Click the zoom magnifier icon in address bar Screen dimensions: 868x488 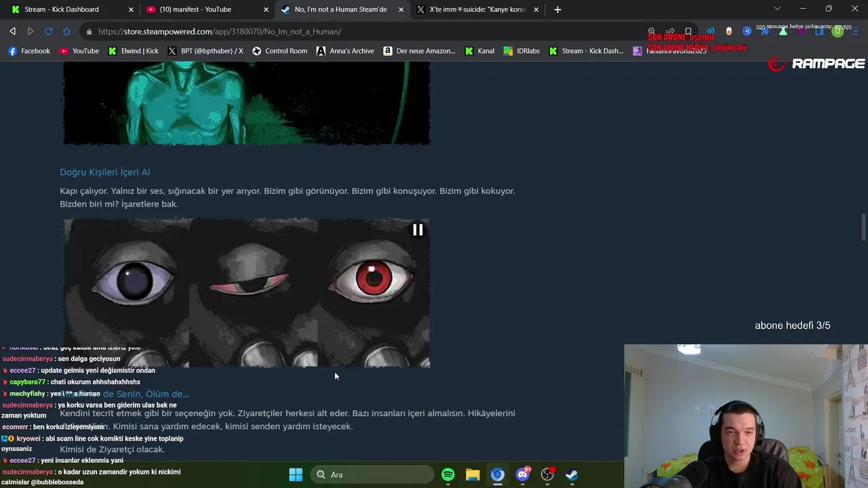coord(652,31)
